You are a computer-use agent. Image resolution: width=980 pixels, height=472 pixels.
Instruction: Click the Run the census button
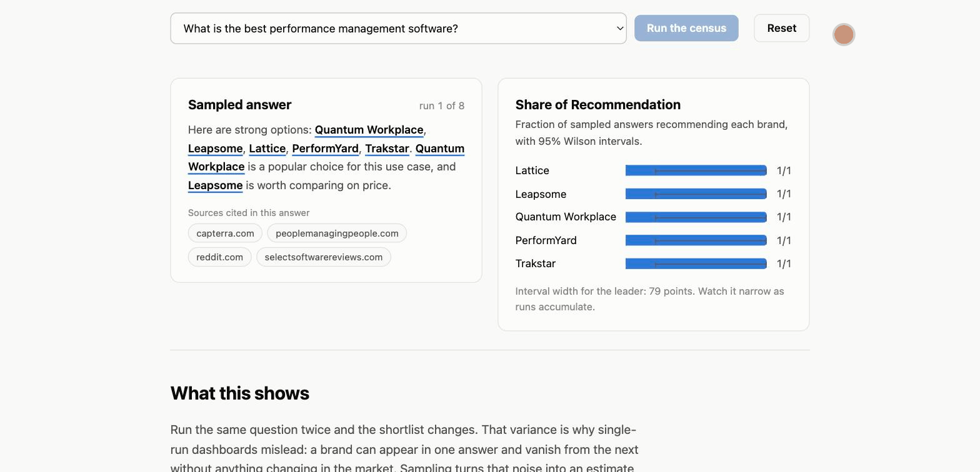pos(686,28)
